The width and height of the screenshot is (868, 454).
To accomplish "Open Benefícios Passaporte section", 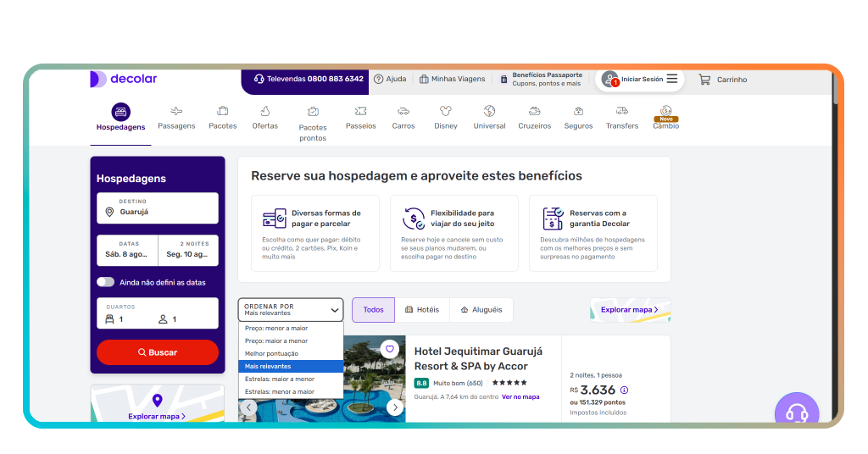I will tap(542, 79).
